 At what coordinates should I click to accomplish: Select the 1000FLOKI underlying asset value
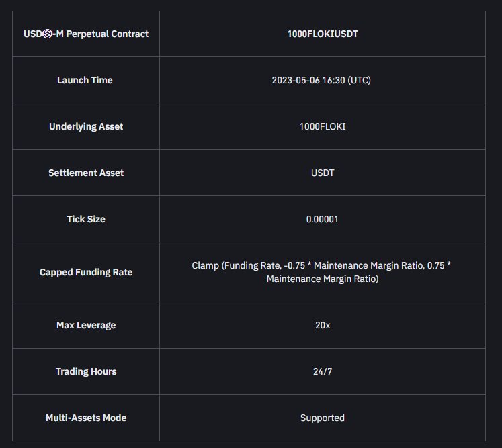[x=323, y=126]
